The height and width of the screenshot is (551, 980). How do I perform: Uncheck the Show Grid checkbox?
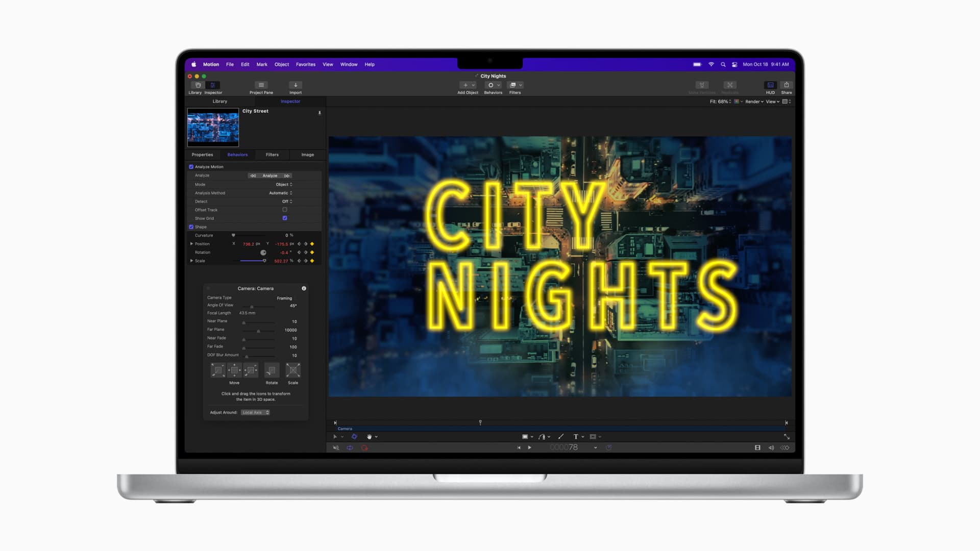tap(285, 218)
